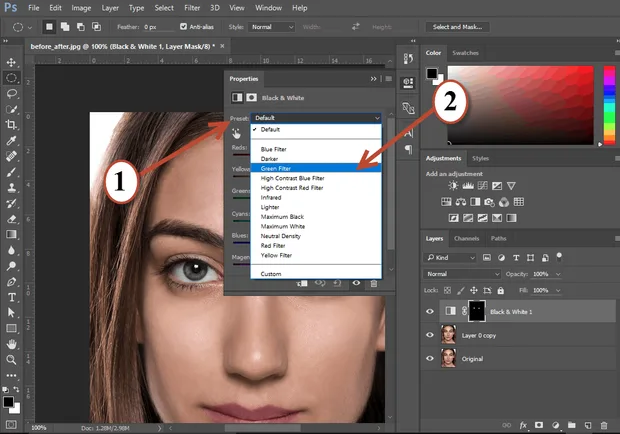Select the Layer 0 copy thumbnail
Image resolution: width=620 pixels, height=434 pixels.
pos(448,335)
